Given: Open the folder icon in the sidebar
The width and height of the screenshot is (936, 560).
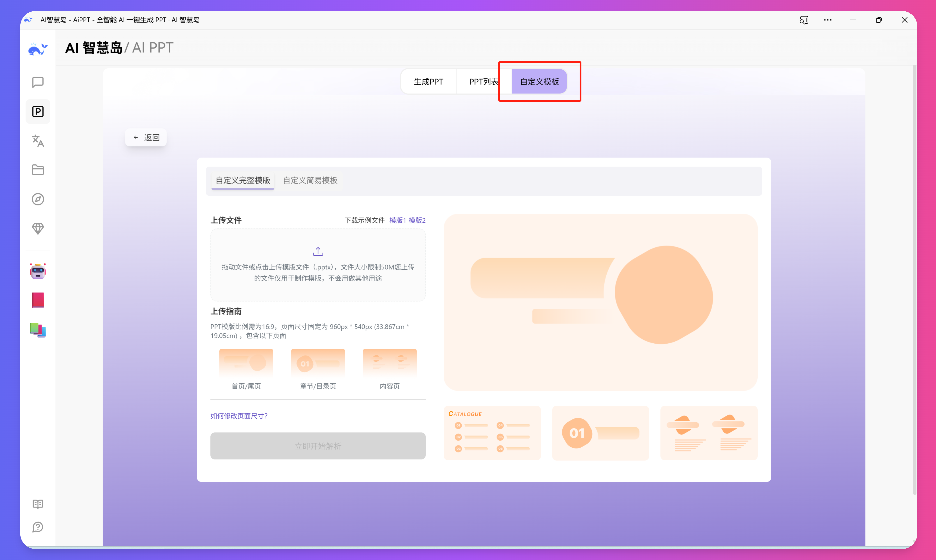Looking at the screenshot, I should (x=38, y=170).
